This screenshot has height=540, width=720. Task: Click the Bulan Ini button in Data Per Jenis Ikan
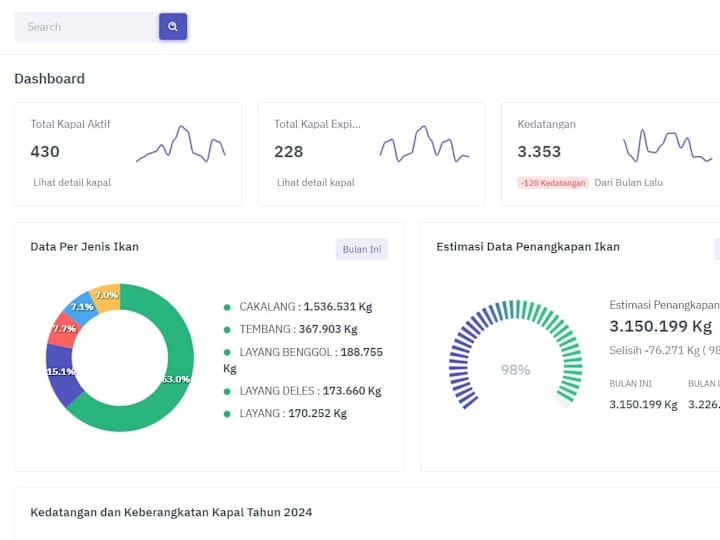pyautogui.click(x=362, y=249)
